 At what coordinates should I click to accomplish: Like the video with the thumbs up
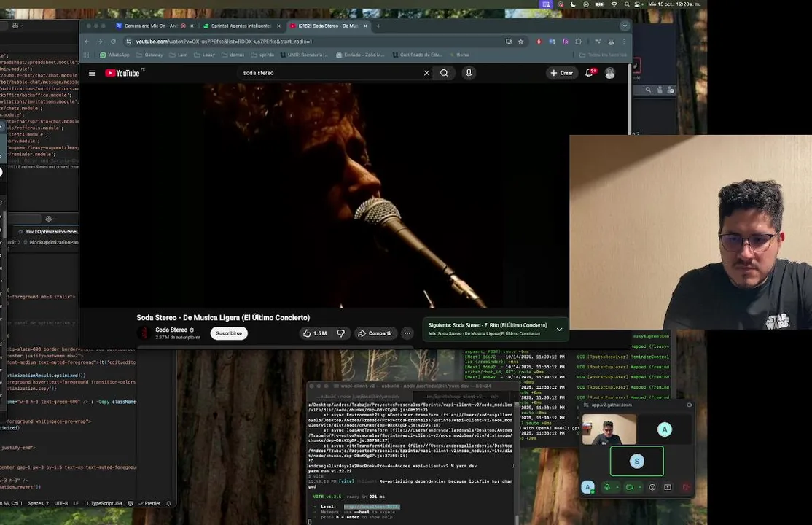[315, 333]
